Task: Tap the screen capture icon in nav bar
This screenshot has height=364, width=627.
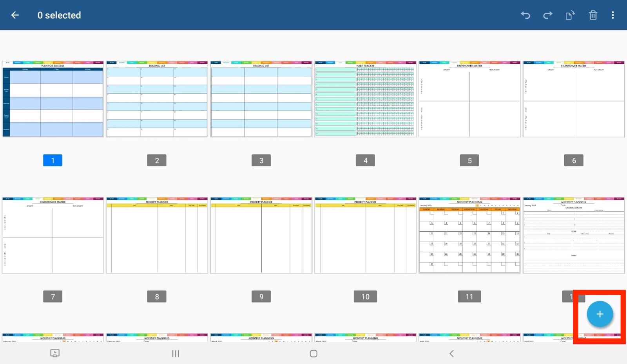Action: pyautogui.click(x=55, y=353)
